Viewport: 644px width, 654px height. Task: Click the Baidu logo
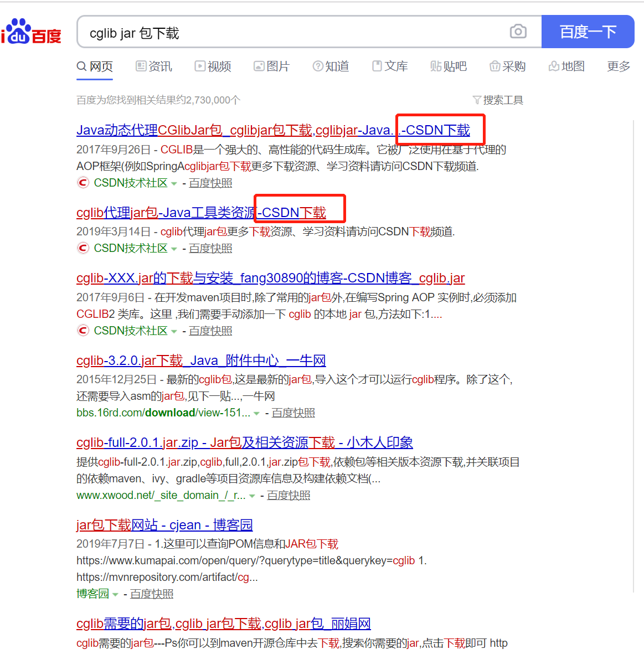click(x=31, y=32)
